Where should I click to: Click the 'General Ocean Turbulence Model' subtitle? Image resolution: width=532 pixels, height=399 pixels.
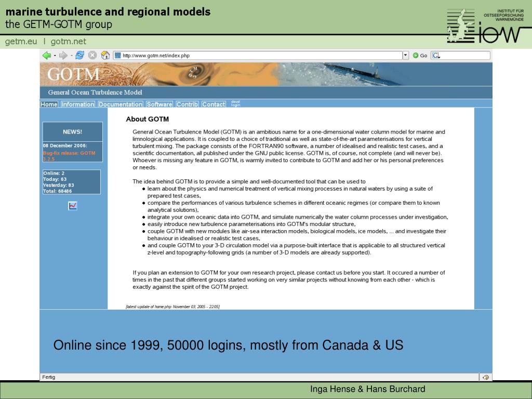coord(95,92)
